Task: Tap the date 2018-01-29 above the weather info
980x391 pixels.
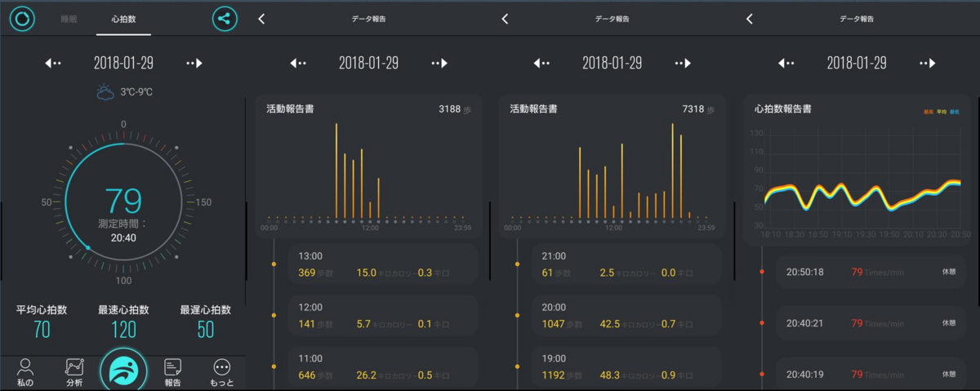Action: 123,63
